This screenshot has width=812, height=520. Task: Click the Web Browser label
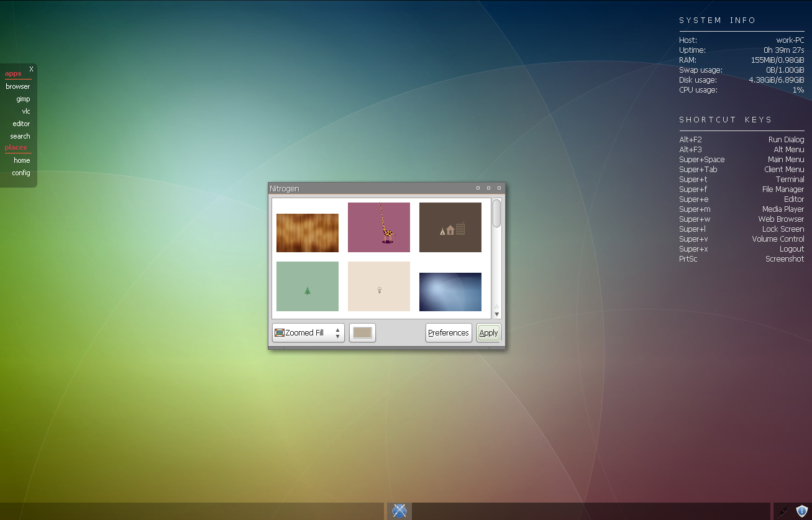coord(782,219)
